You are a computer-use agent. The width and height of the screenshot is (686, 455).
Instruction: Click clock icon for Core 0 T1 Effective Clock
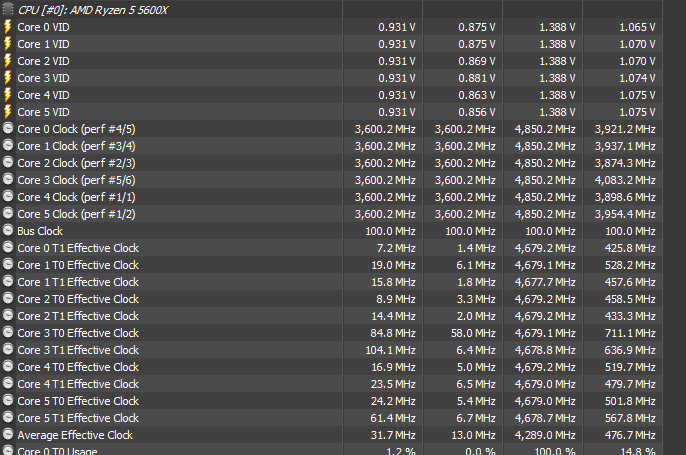(x=8, y=247)
